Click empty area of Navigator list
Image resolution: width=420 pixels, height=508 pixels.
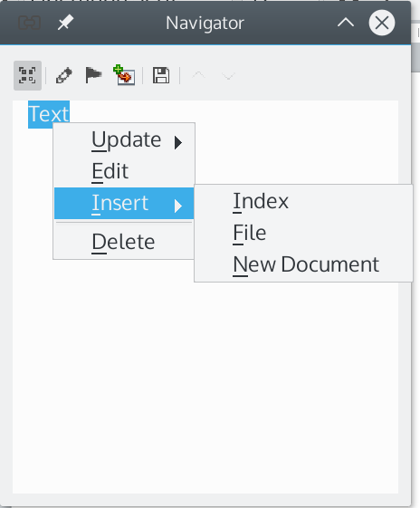[x=205, y=388]
